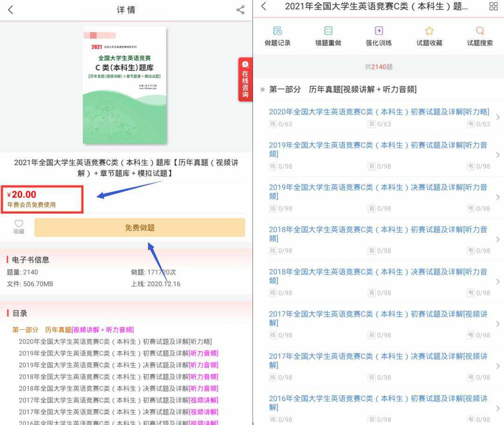The width and height of the screenshot is (504, 425).
Task: Tap 练 0/98 under 2018年初赛
Action: pos(280,251)
